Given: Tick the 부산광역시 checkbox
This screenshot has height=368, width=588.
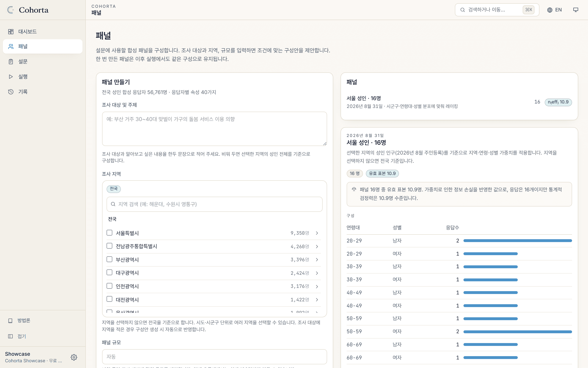Looking at the screenshot, I should pos(109,259).
